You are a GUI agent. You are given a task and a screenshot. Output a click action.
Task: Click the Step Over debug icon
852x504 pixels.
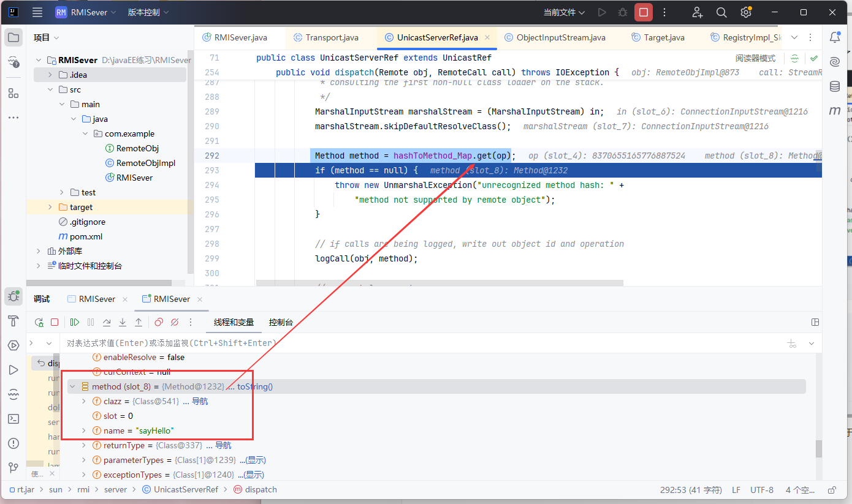tap(107, 322)
